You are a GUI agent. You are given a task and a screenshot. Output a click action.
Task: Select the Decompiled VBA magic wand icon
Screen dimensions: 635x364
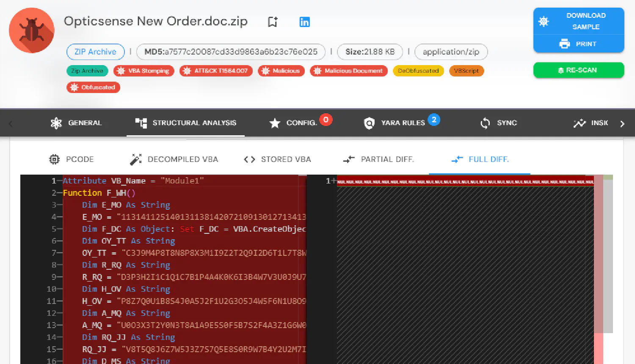[136, 159]
